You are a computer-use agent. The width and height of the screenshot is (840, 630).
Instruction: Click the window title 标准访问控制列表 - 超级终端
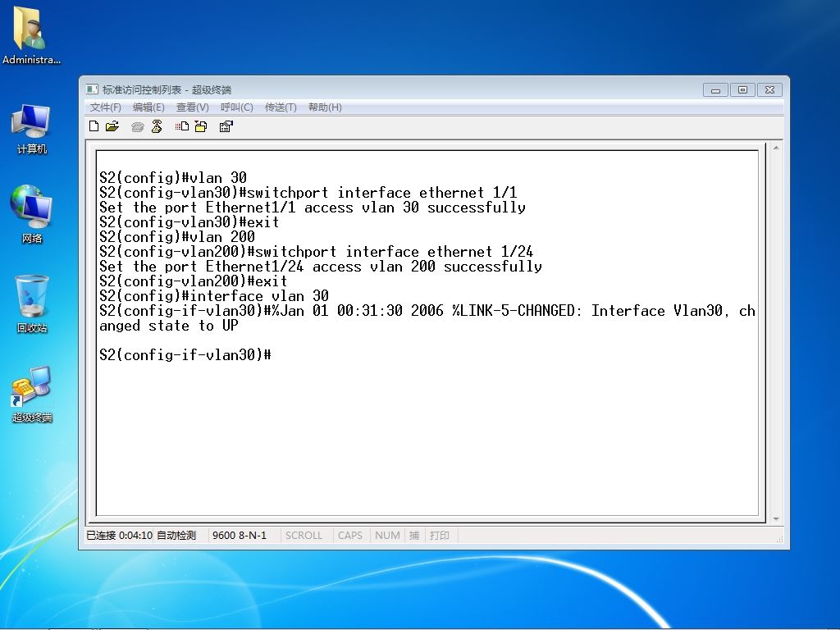click(x=167, y=89)
